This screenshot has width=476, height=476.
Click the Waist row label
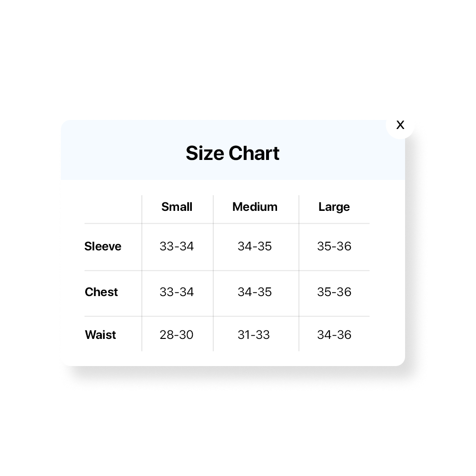[x=100, y=335]
